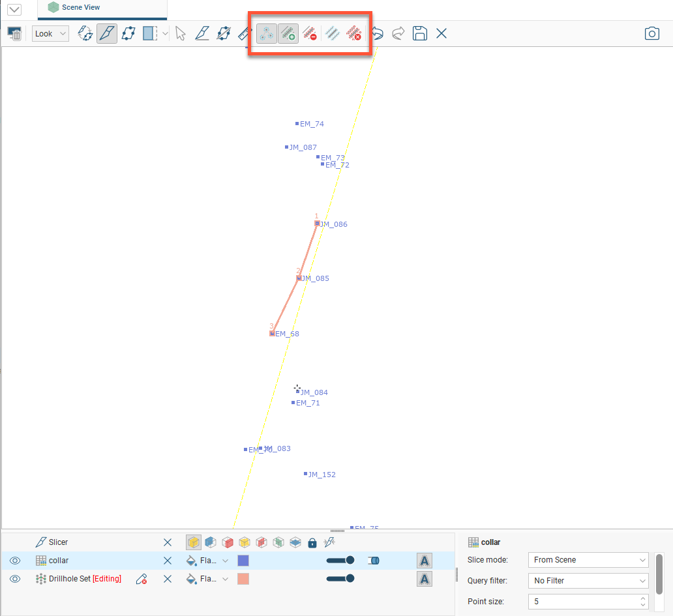
Task: Save the drillhole set edits
Action: (420, 33)
